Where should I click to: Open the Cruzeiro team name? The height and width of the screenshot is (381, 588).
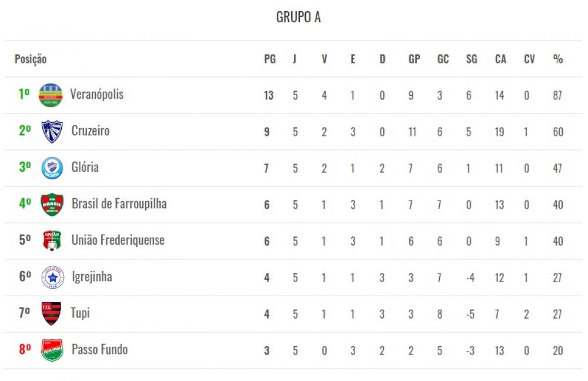coord(91,131)
